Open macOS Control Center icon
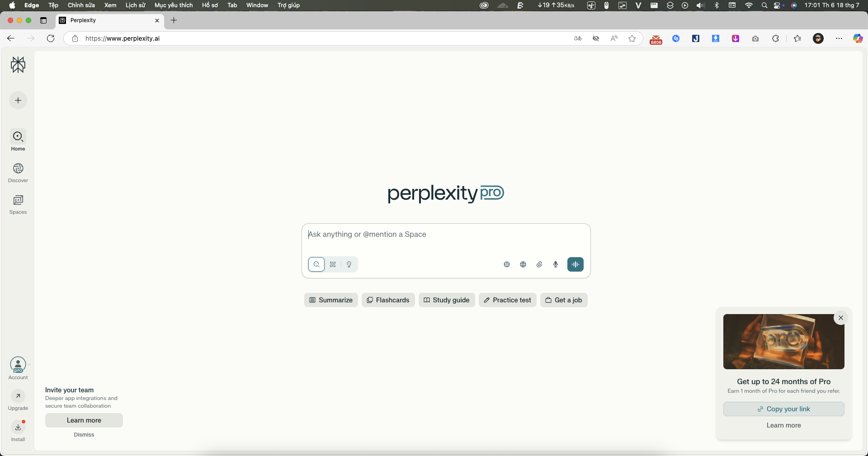Image resolution: width=868 pixels, height=456 pixels. [777, 5]
